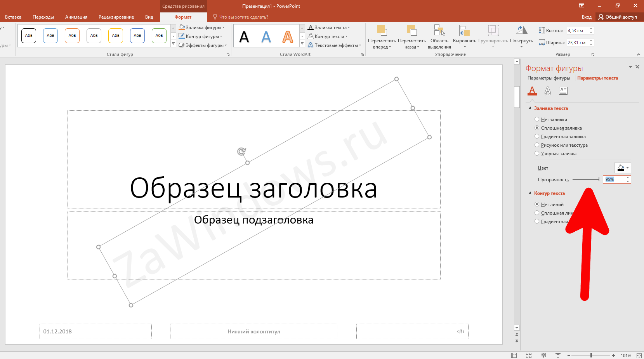Select the orange WordArt letter A style
644x359 pixels.
coord(288,37)
